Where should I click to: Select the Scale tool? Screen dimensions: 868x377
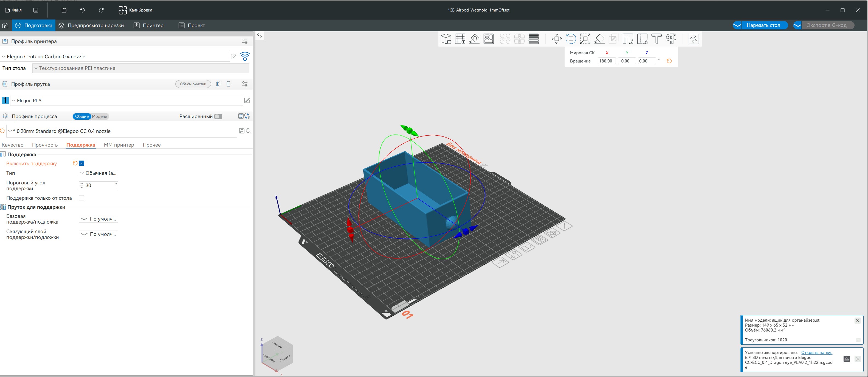pyautogui.click(x=585, y=39)
